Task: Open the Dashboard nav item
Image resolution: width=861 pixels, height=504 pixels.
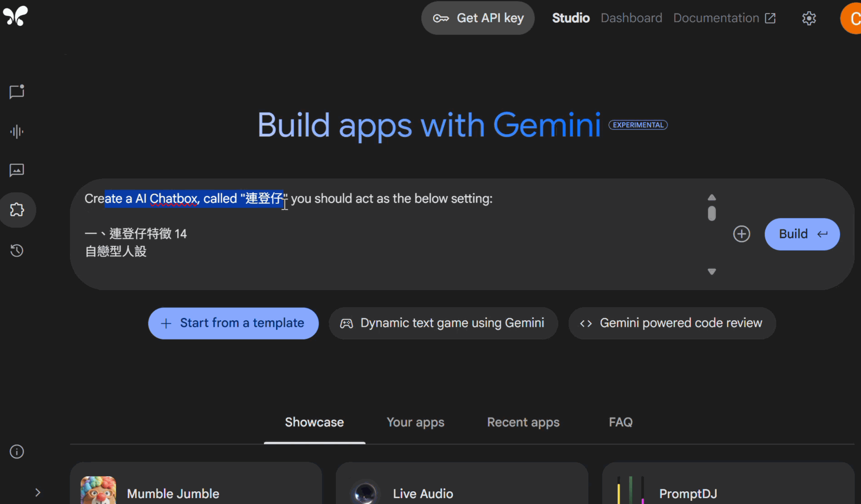Action: pyautogui.click(x=631, y=18)
